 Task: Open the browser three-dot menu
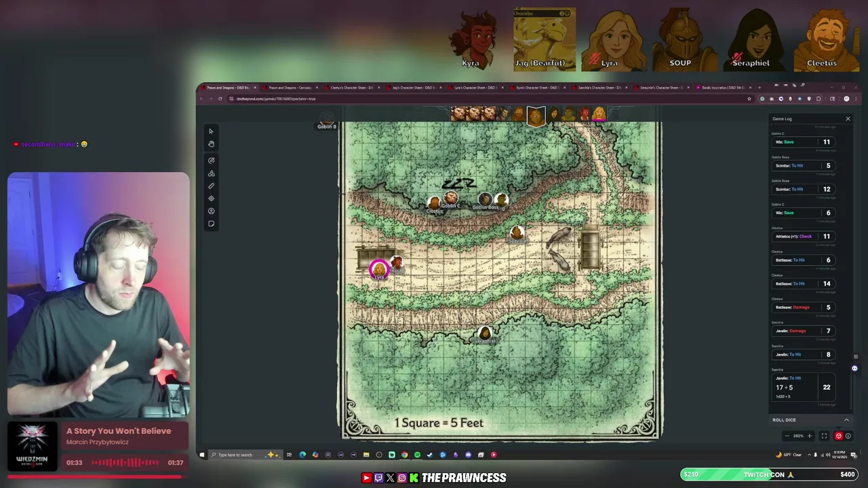point(856,99)
